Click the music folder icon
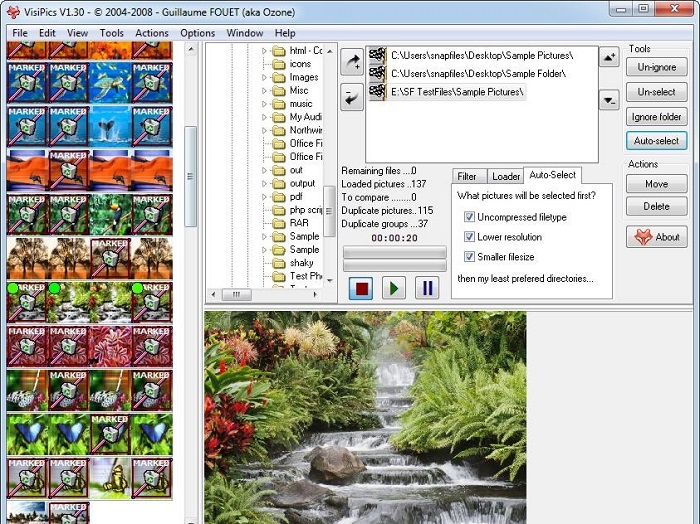 tap(279, 104)
